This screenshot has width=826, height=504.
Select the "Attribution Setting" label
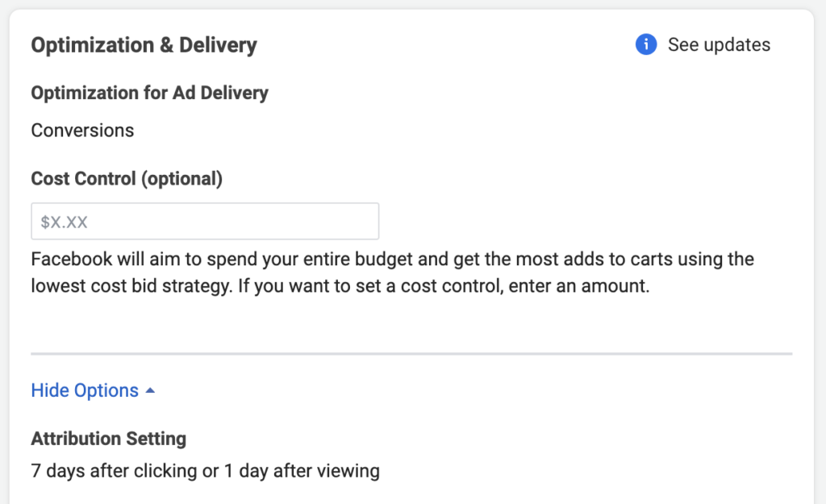point(108,439)
